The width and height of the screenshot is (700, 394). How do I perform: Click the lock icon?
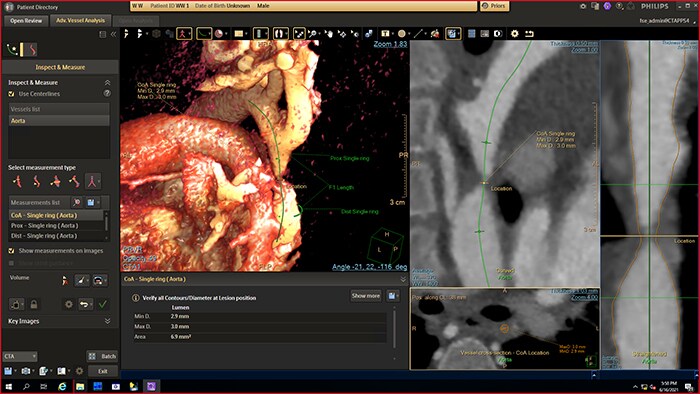click(x=34, y=305)
